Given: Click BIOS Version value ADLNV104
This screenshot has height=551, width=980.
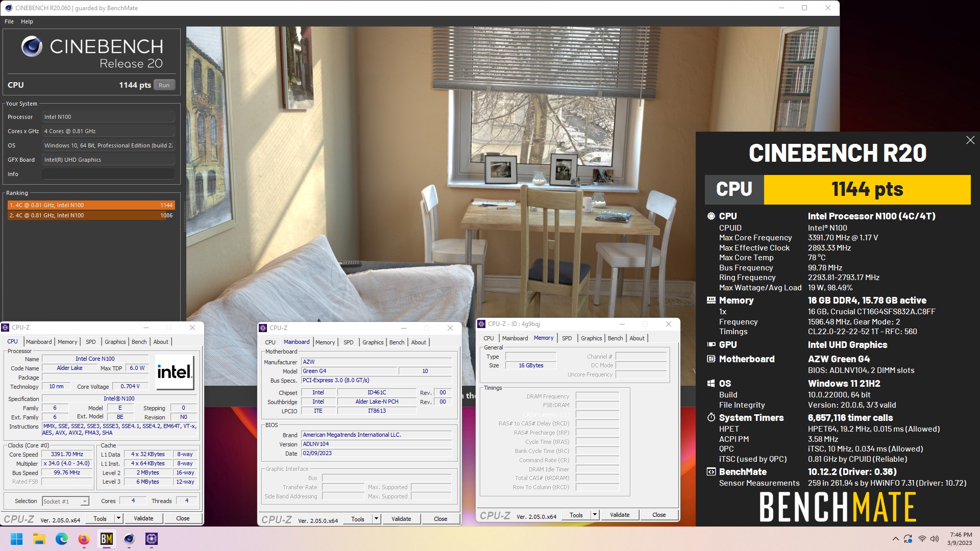Looking at the screenshot, I should tap(376, 444).
